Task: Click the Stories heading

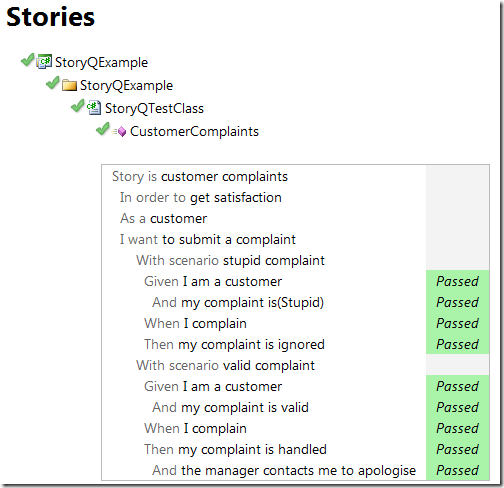Action: pos(51,17)
